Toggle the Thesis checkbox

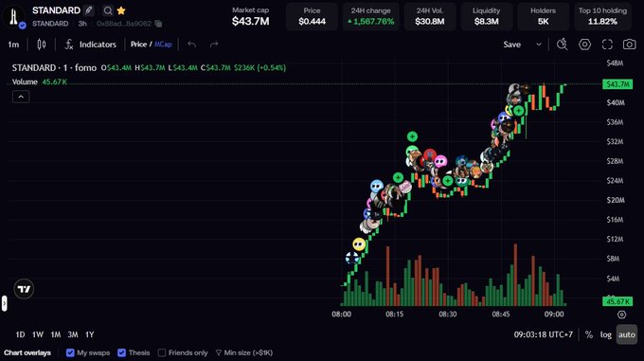[121, 352]
